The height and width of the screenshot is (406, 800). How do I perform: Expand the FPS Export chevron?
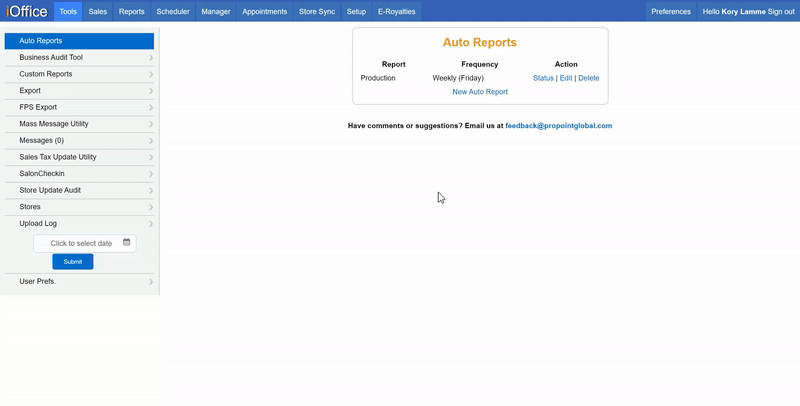151,108
